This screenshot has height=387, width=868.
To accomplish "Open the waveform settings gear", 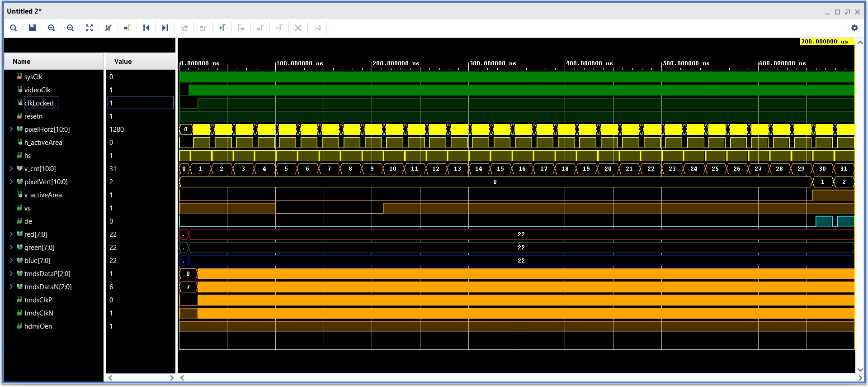I will 854,28.
